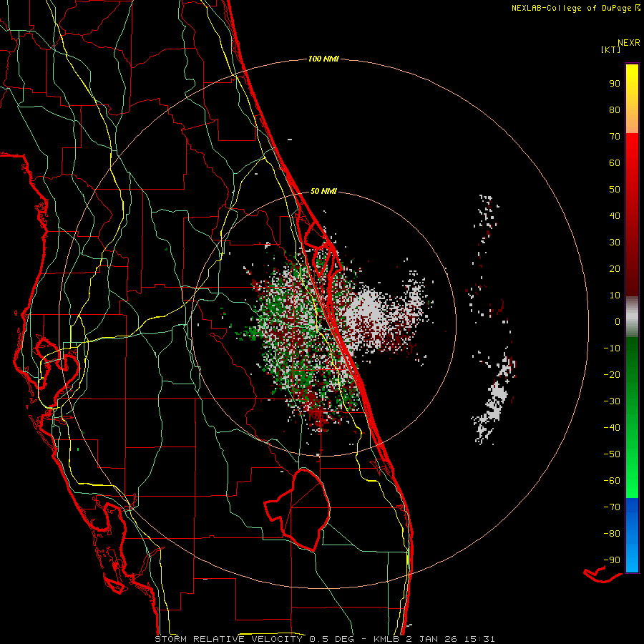Click the -10 scale value

coord(612,348)
